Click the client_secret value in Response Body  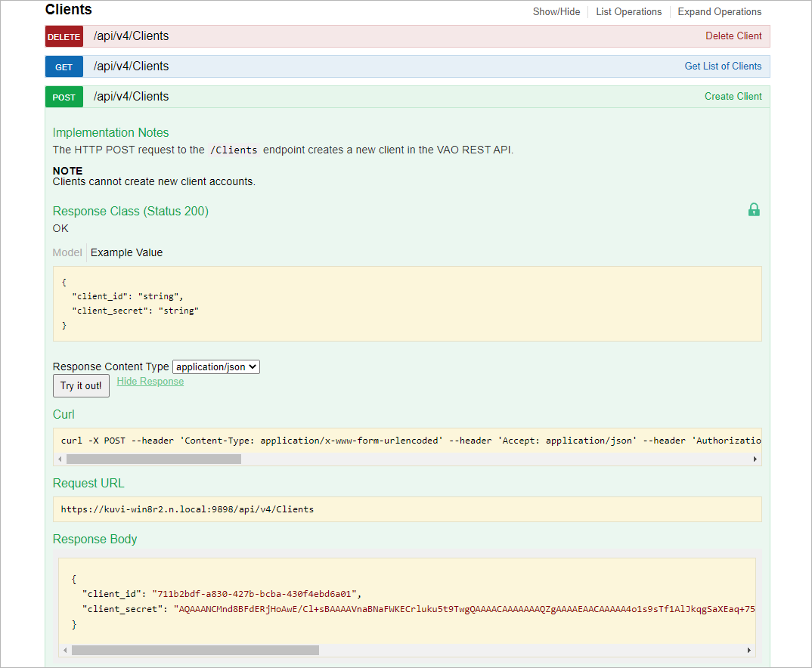(x=464, y=609)
